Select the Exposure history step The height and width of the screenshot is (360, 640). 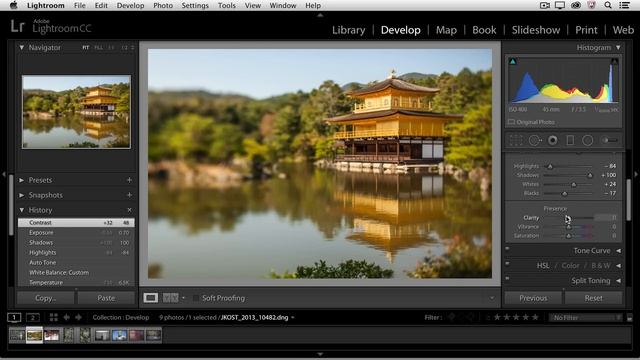76,233
